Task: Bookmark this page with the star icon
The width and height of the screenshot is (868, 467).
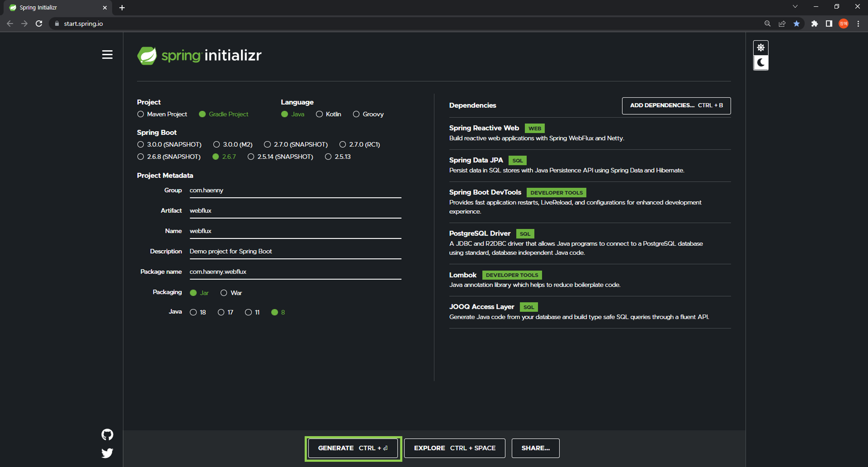Action: pyautogui.click(x=796, y=23)
